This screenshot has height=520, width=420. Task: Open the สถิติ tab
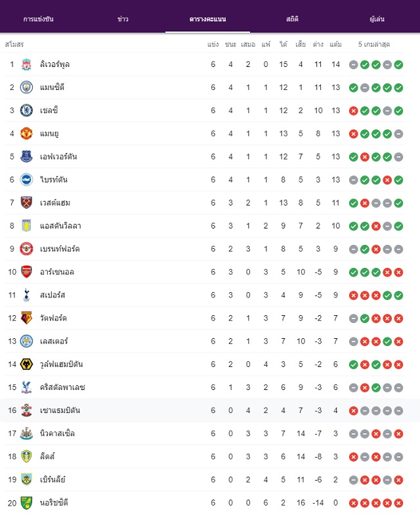point(292,19)
